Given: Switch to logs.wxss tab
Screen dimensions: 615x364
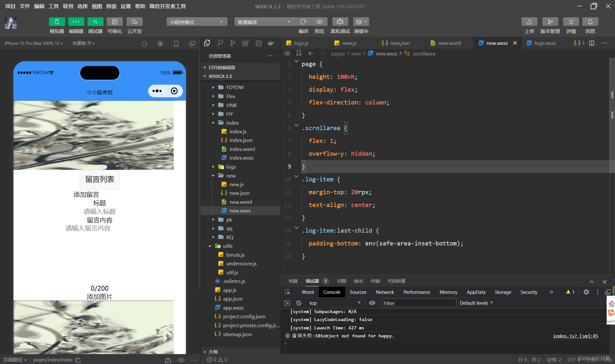Looking at the screenshot, I should tap(545, 43).
